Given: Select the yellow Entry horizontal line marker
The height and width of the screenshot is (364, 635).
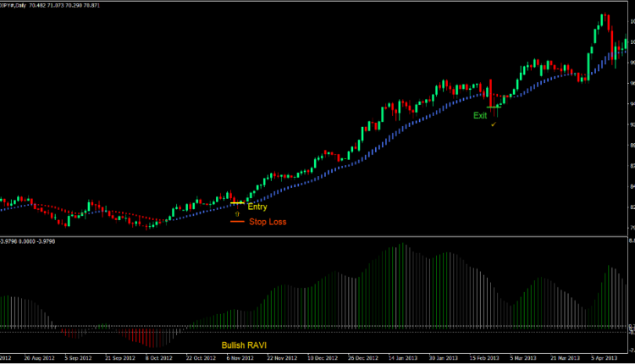Looking at the screenshot, I should click(x=237, y=203).
